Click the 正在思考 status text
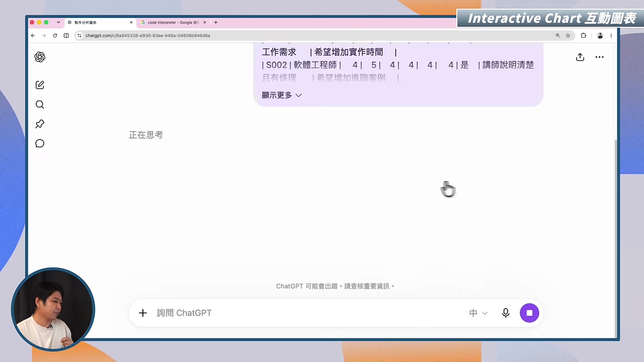644x362 pixels. point(146,135)
